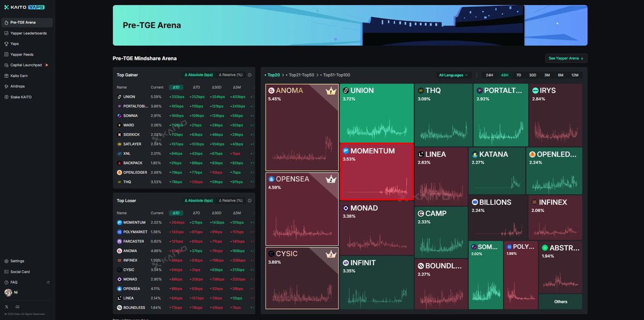Click the WARD logo in Top Gainer list
Image resolution: width=644 pixels, height=320 pixels.
(119, 125)
